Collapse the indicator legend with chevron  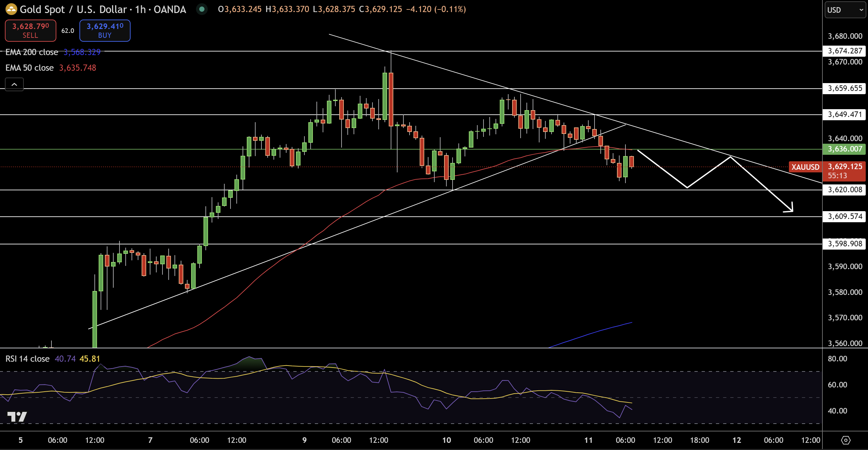click(x=14, y=84)
